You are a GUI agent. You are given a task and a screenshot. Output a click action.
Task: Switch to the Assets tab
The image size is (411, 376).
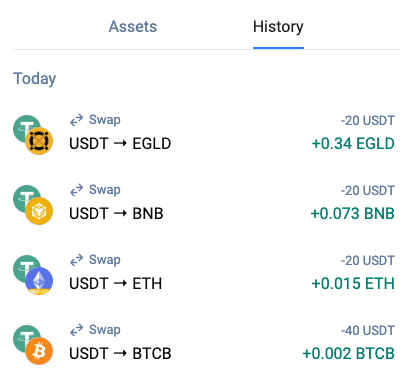(133, 27)
